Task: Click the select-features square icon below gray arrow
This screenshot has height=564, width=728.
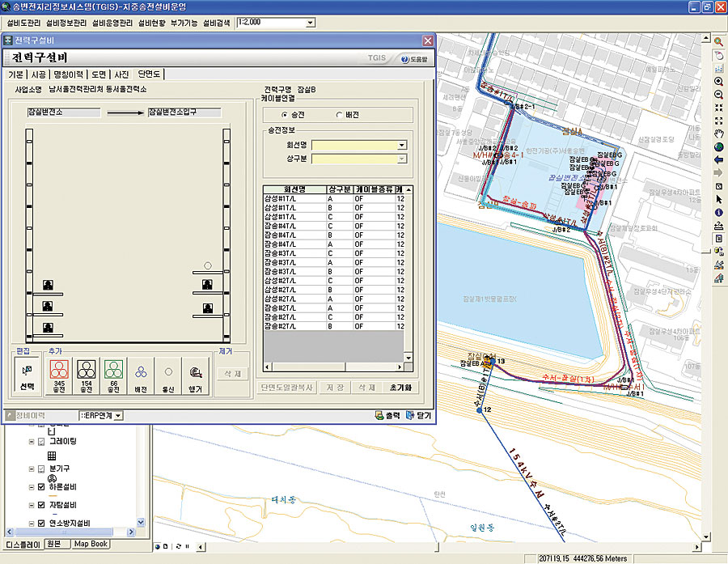Action: (719, 186)
